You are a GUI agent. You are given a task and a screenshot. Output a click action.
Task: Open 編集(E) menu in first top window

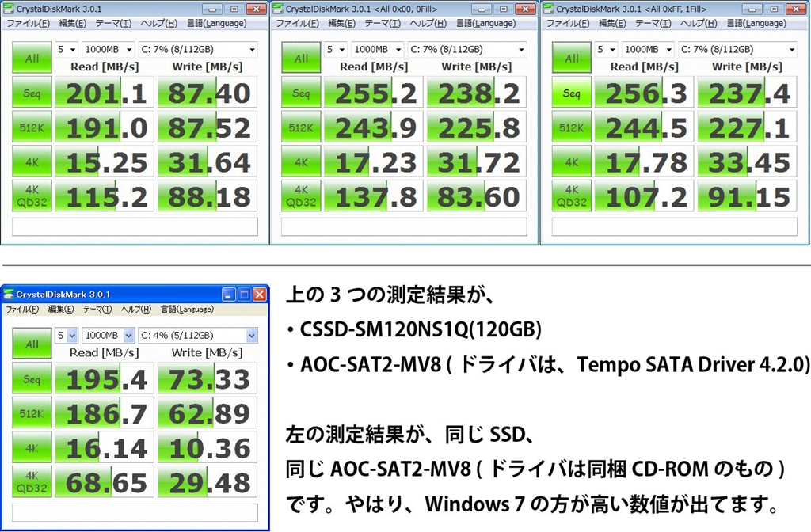click(x=72, y=23)
